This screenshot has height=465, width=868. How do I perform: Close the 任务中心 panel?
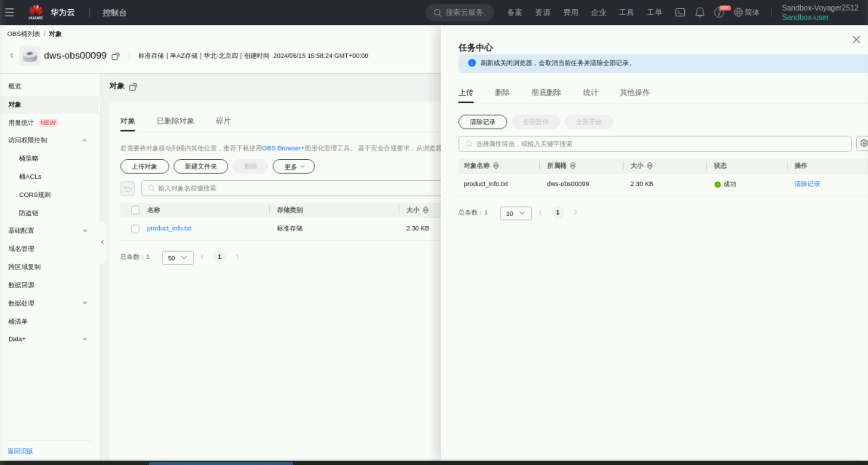(x=856, y=40)
